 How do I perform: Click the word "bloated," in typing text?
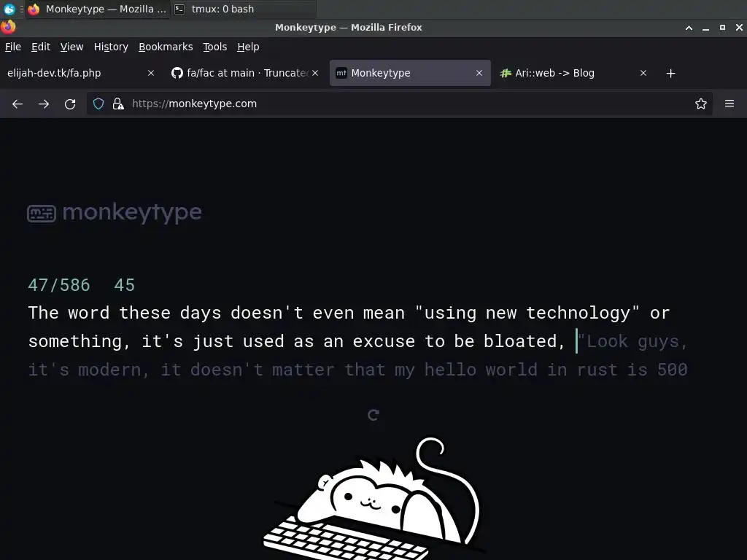click(524, 341)
